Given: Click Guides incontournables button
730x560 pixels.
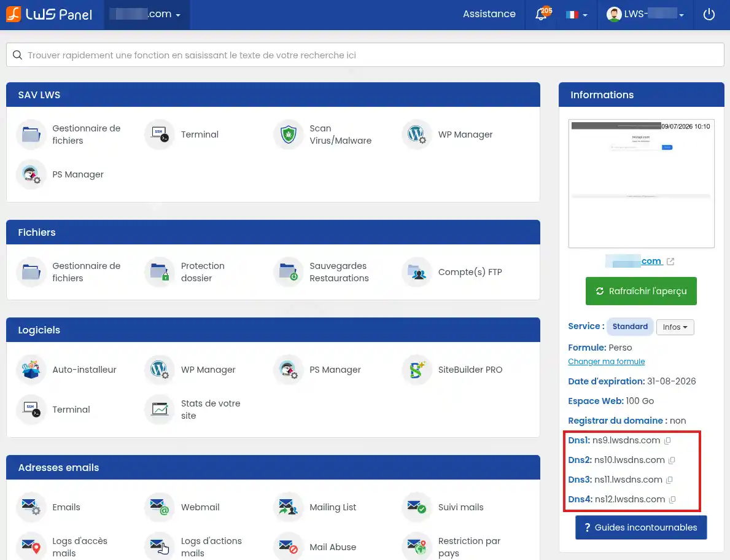Looking at the screenshot, I should [x=641, y=527].
